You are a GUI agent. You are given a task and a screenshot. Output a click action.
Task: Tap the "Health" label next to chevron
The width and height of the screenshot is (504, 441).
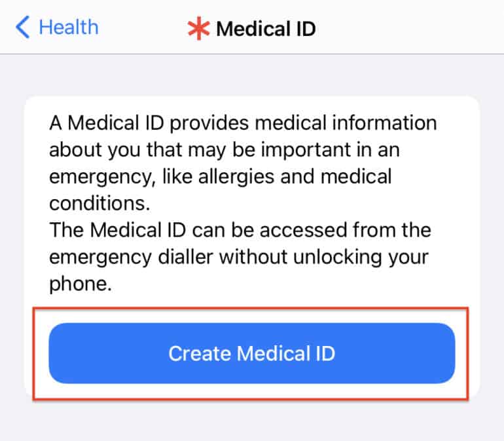coord(69,28)
